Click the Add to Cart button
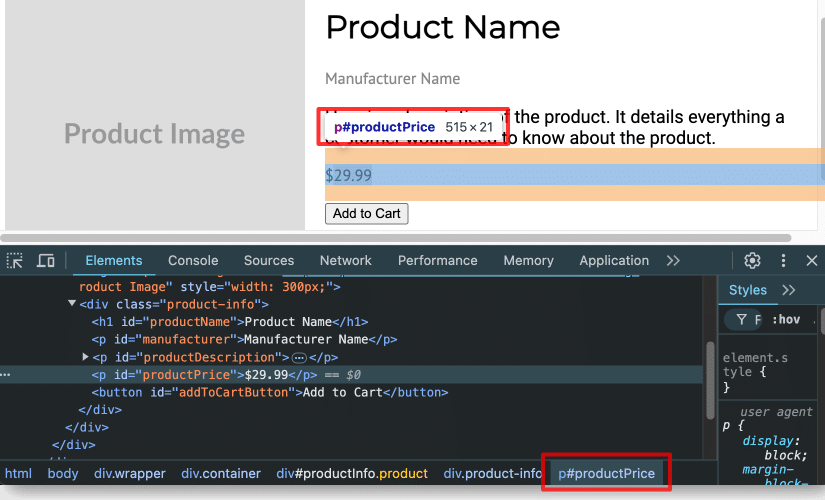Viewport: 825px width, 500px height. [367, 214]
